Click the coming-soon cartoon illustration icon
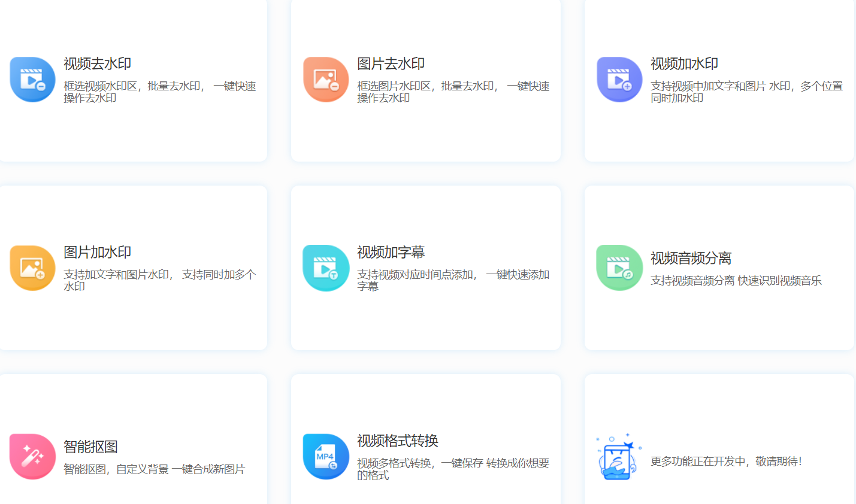The width and height of the screenshot is (856, 504). (618, 457)
